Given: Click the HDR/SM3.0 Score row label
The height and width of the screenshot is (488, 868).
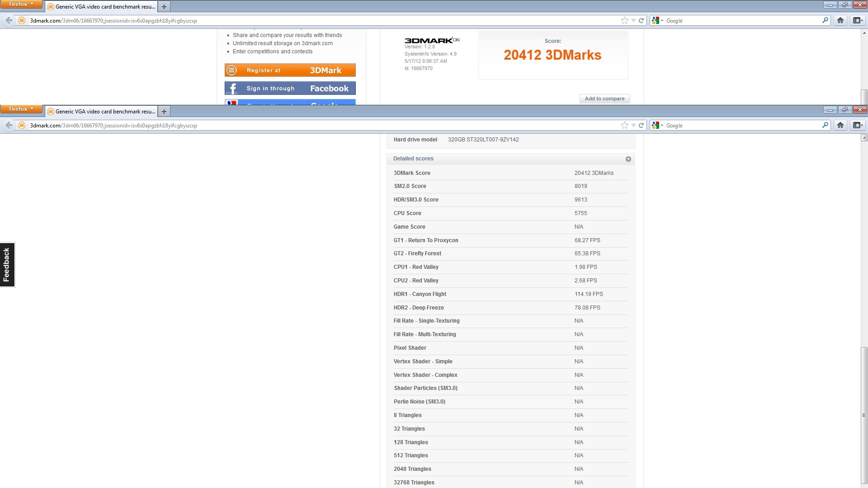Looking at the screenshot, I should click(416, 200).
